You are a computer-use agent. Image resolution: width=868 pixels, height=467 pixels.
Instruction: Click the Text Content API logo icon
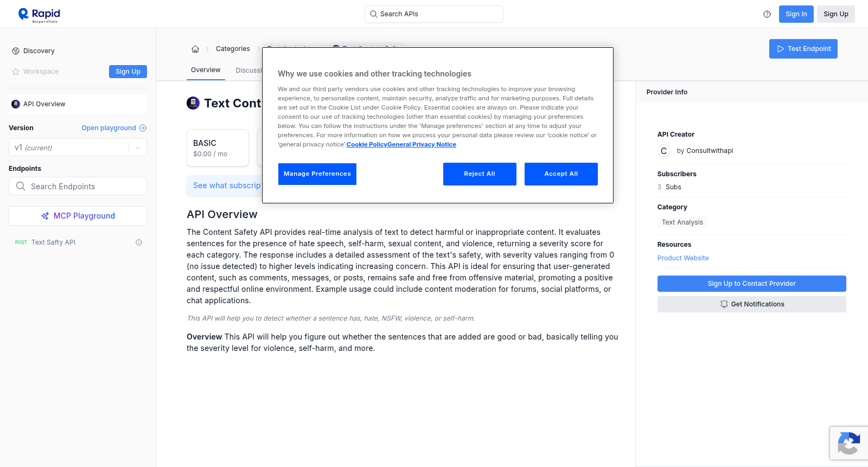point(193,103)
